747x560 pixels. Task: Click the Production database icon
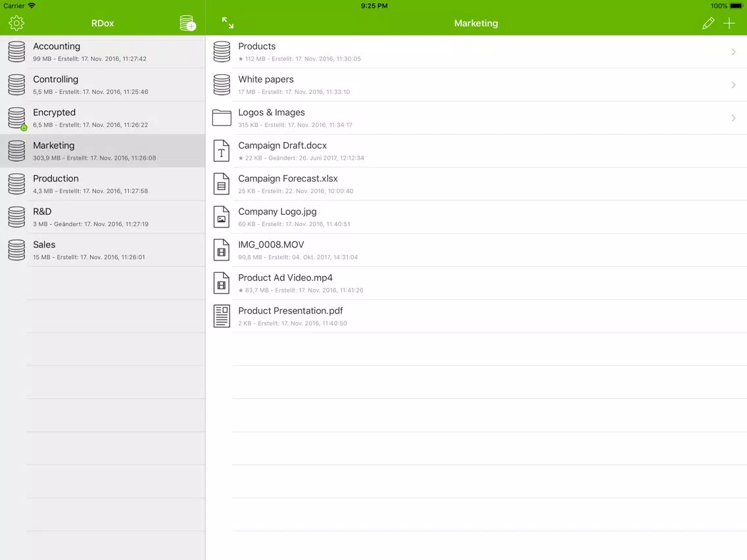pos(16,184)
